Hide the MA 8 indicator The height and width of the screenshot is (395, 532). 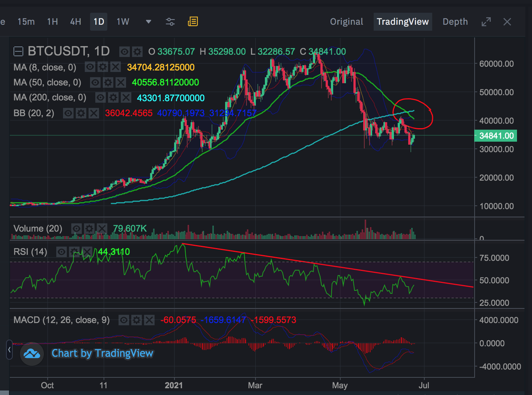point(90,67)
